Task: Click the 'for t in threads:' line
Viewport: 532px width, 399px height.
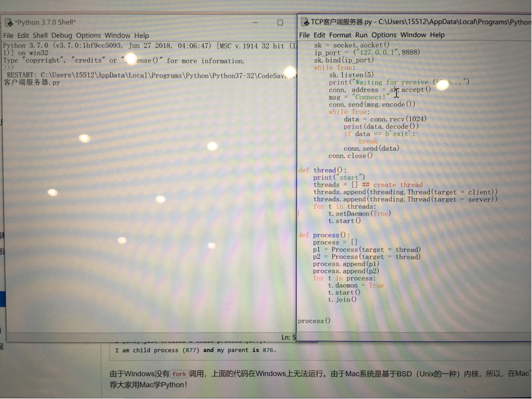Action: 345,207
